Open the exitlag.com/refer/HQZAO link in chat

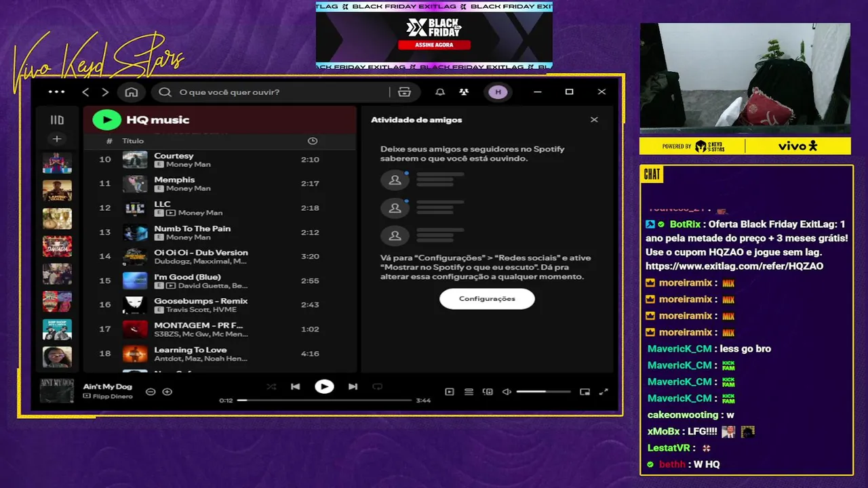tap(734, 266)
